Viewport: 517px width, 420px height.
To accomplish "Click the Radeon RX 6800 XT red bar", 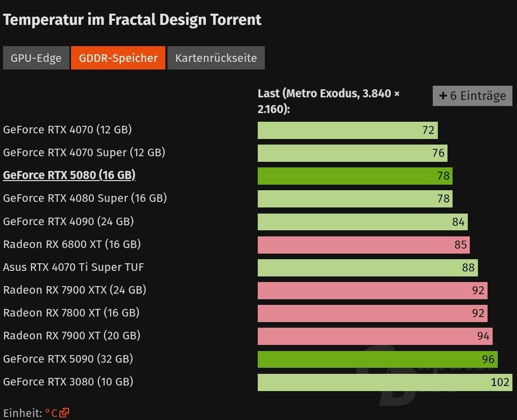I will (x=363, y=245).
